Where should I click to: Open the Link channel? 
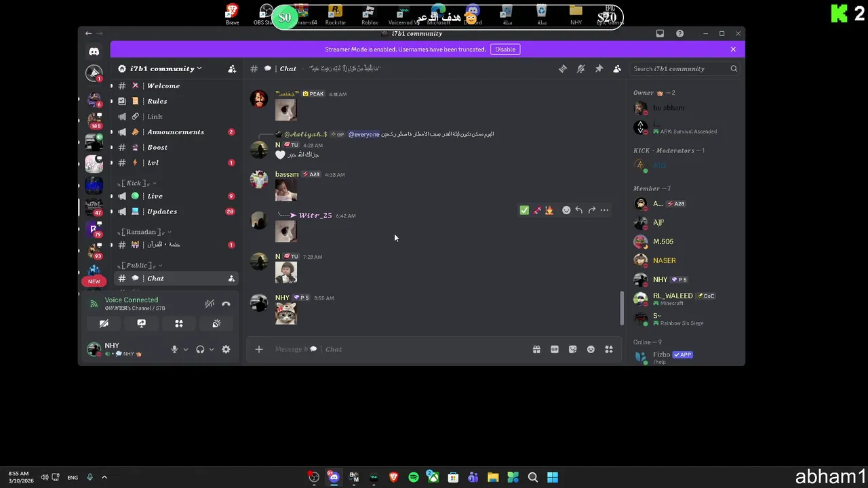[176, 117]
